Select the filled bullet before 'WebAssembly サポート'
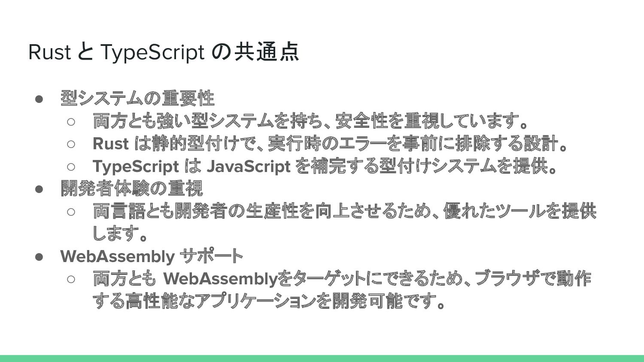 point(39,257)
